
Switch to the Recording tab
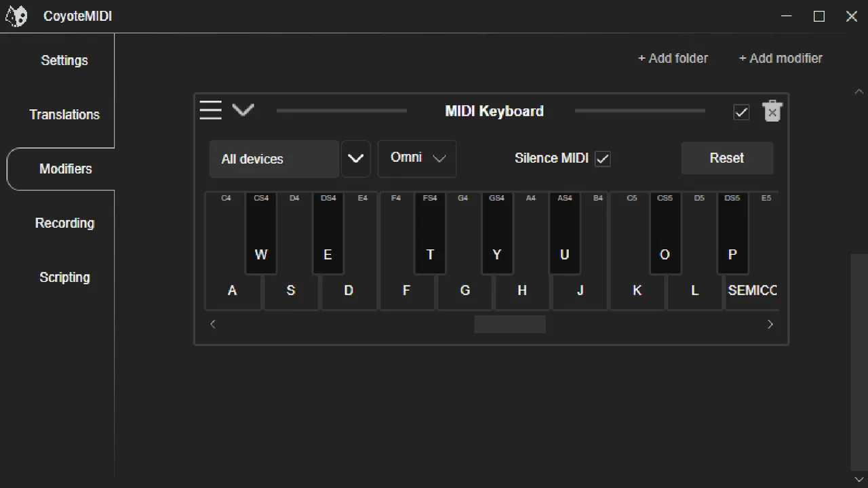(x=64, y=223)
